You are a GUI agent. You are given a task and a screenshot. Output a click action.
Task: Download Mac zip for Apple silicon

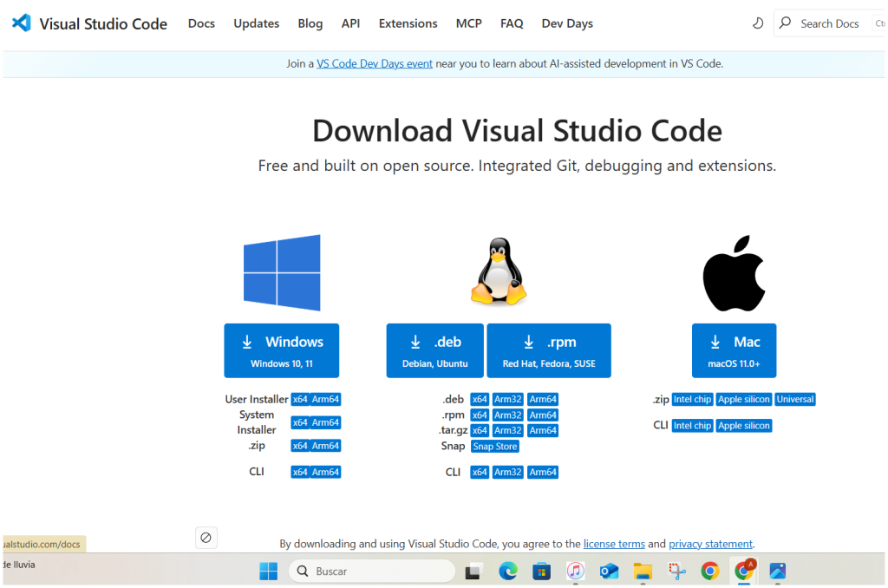(744, 400)
